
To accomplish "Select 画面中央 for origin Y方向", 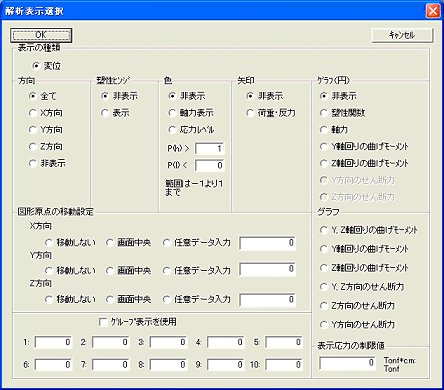I will 128,271.
